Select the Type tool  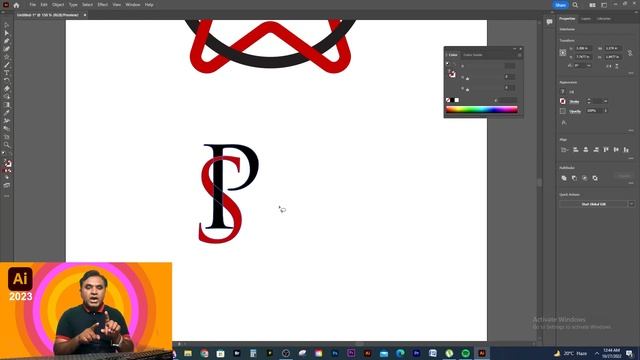(7, 73)
